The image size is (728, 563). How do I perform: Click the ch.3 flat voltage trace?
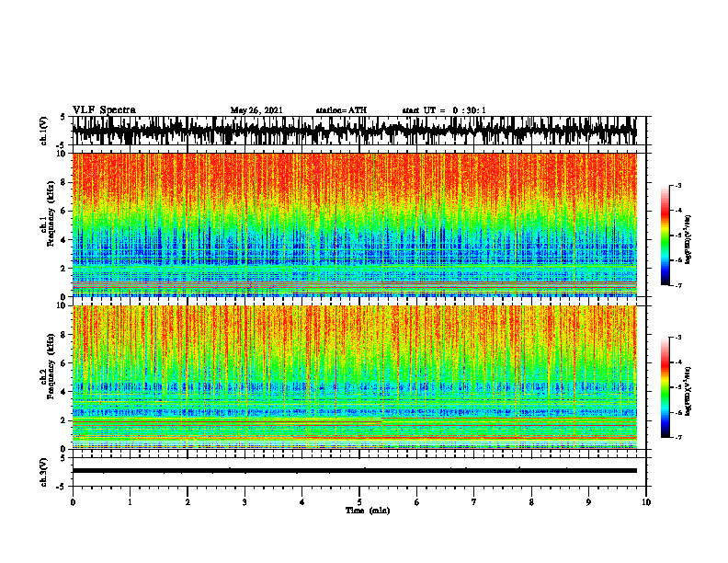coord(354,471)
